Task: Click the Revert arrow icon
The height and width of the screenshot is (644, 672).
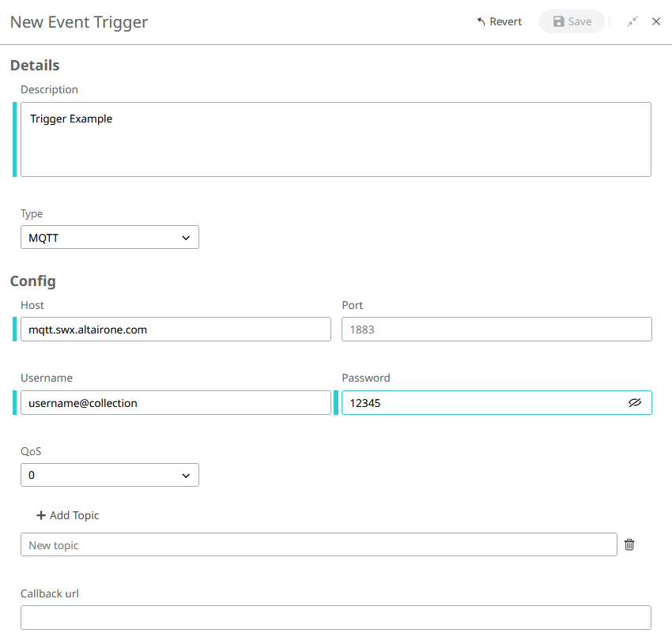Action: (x=481, y=22)
